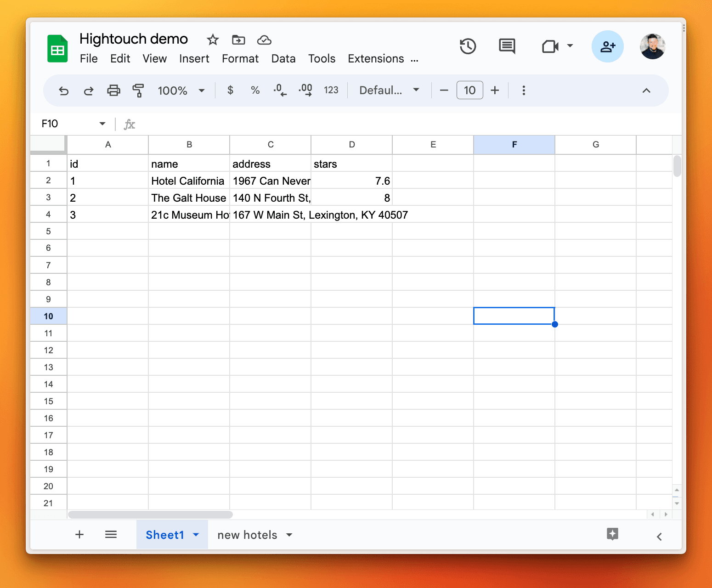Collapse the menus with up chevron
712x588 pixels.
tap(646, 90)
